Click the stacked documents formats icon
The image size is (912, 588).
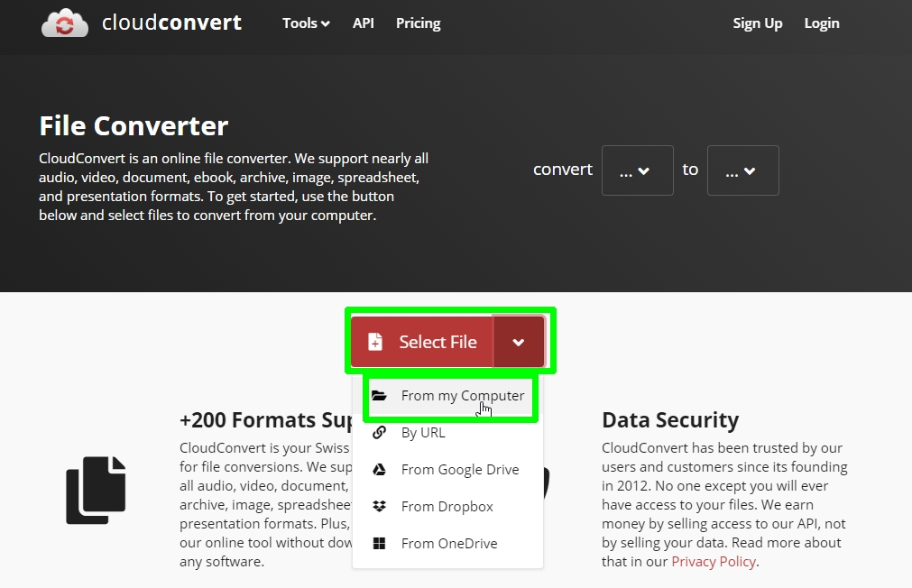[96, 491]
